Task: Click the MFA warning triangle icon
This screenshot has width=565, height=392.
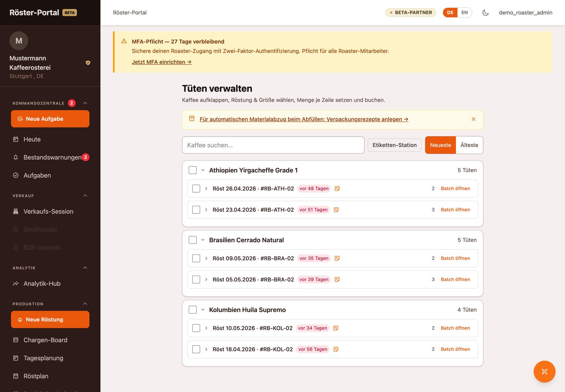Action: point(124,41)
